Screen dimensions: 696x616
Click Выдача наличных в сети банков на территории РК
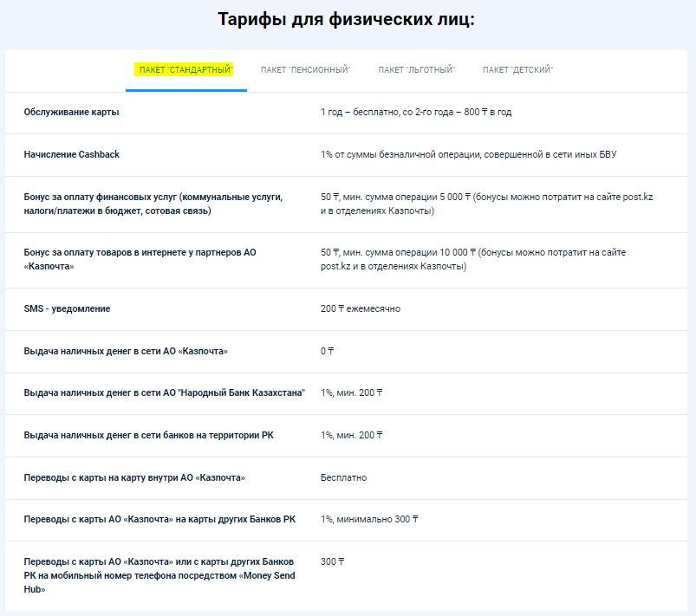(149, 436)
